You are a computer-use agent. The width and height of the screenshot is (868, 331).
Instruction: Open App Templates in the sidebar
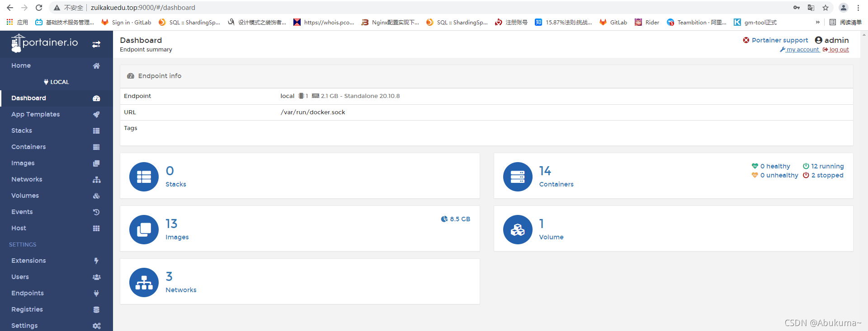point(57,114)
